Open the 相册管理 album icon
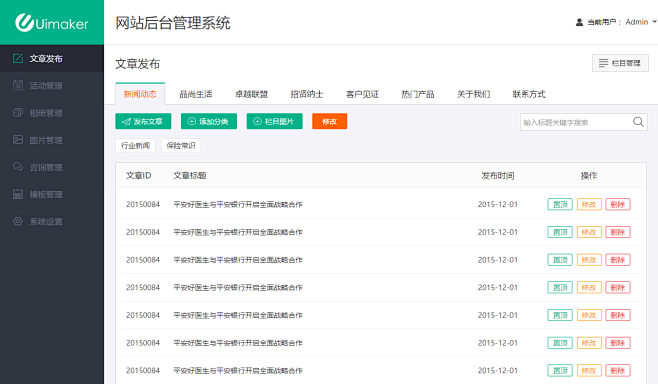 pos(18,112)
